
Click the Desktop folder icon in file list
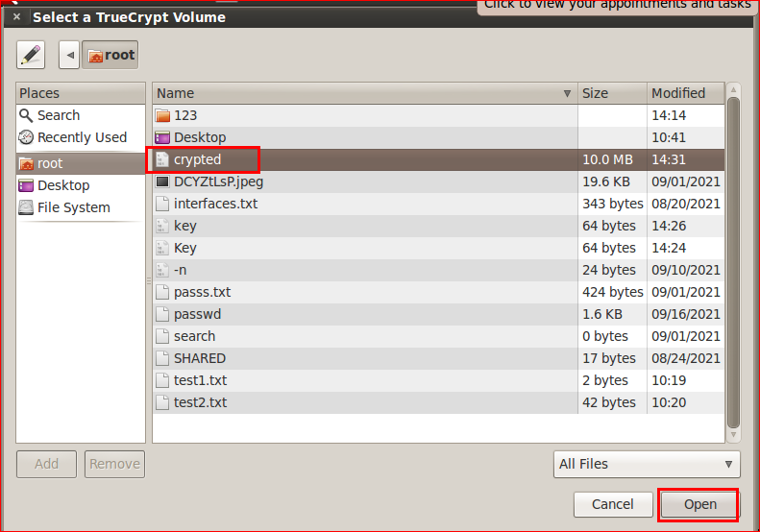(x=162, y=137)
